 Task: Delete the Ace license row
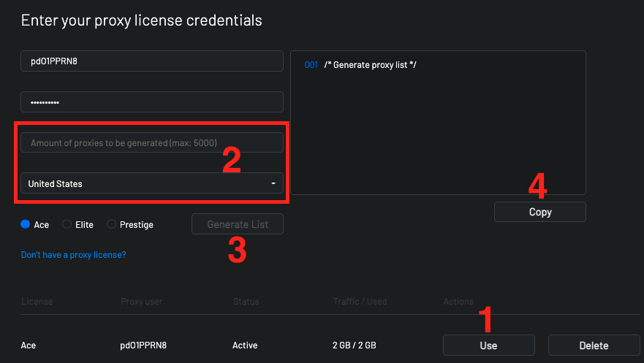point(594,345)
